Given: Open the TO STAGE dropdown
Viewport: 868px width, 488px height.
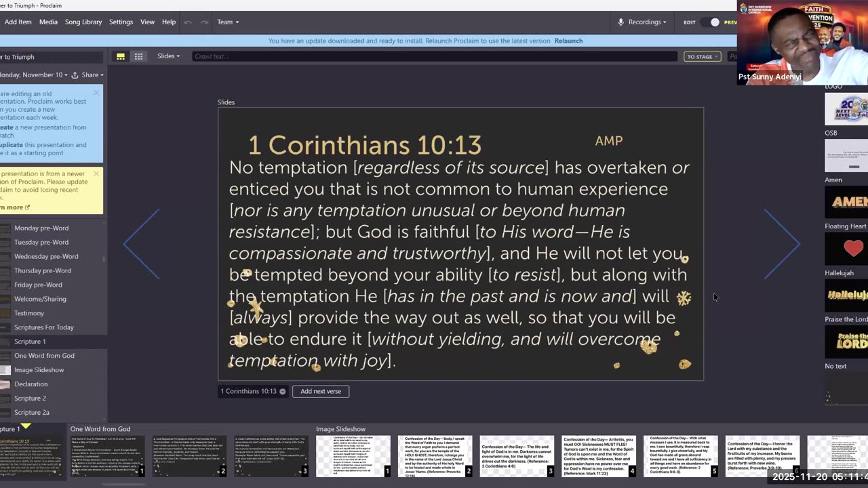Looking at the screenshot, I should 702,57.
